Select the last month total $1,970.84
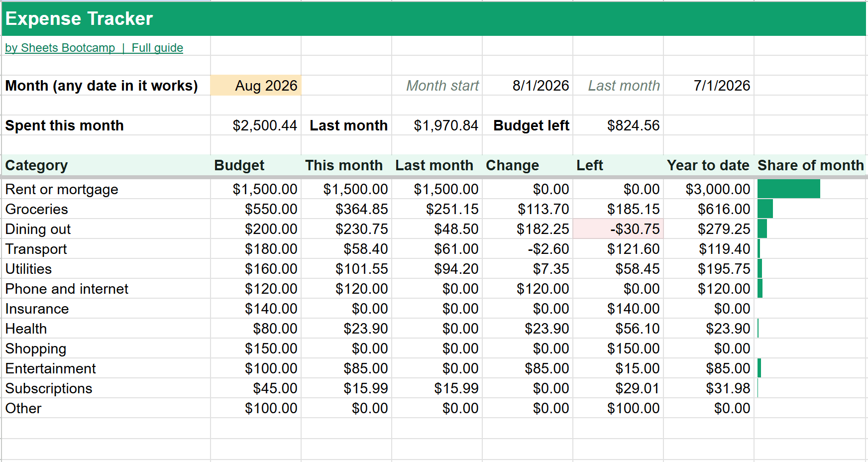Screen dimensions: 868x462 pyautogui.click(x=437, y=125)
